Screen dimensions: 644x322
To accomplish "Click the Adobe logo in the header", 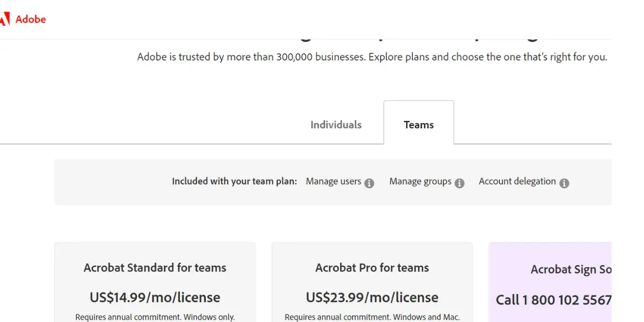I will pyautogui.click(x=23, y=19).
